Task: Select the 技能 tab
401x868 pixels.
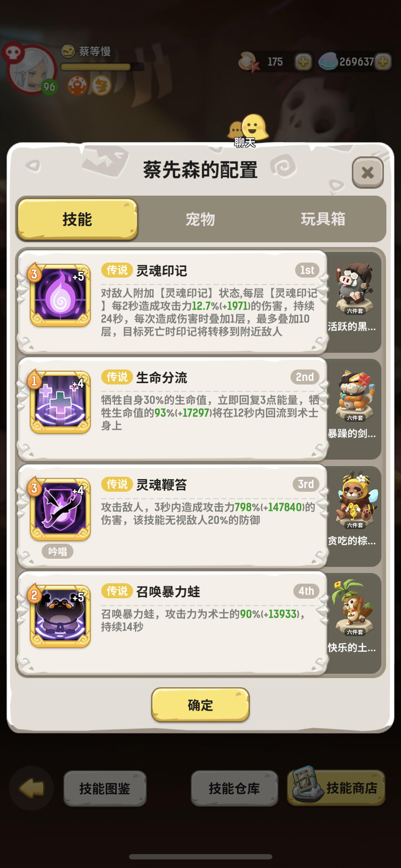Action: pyautogui.click(x=77, y=219)
